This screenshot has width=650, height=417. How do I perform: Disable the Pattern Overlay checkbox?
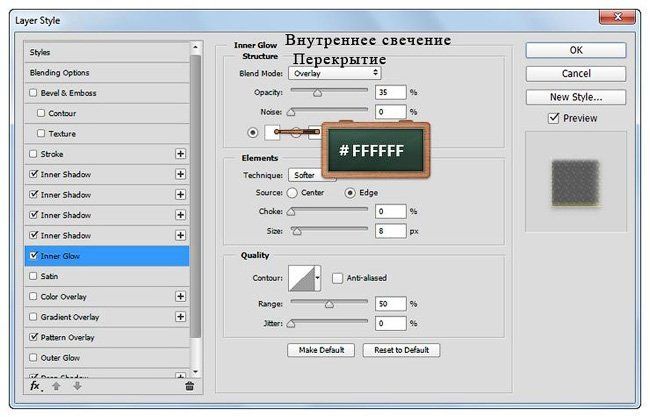point(34,337)
